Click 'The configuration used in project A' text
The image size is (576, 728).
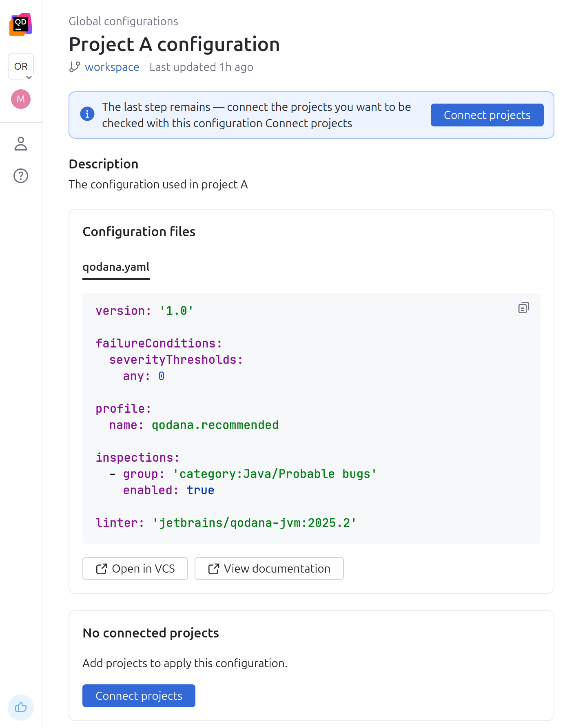click(x=158, y=184)
